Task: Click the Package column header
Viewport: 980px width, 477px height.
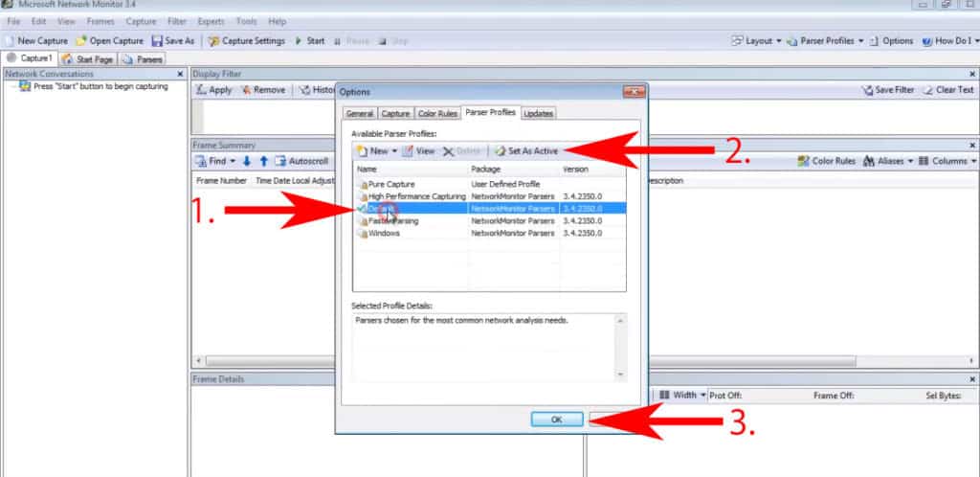Action: (x=514, y=170)
